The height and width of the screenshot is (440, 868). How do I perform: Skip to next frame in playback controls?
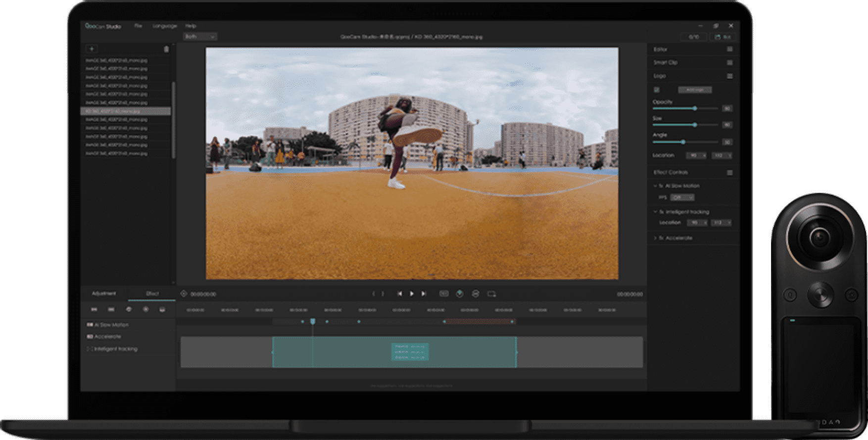click(x=424, y=294)
